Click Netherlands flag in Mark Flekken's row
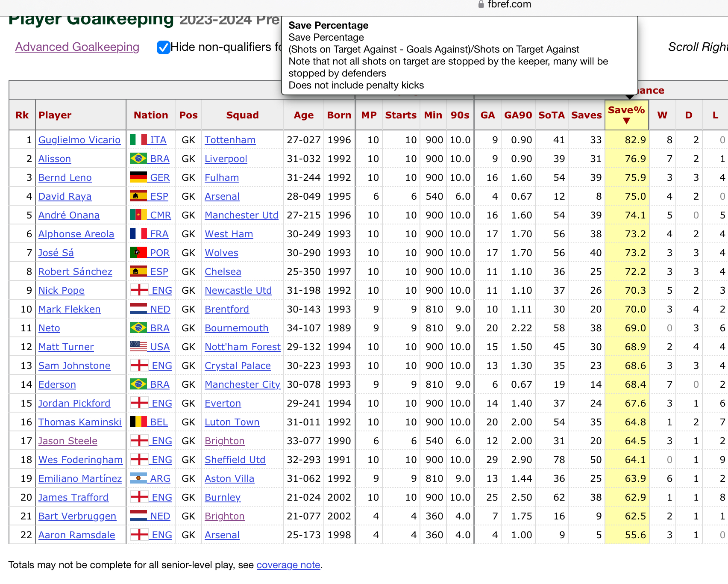 [x=138, y=309]
